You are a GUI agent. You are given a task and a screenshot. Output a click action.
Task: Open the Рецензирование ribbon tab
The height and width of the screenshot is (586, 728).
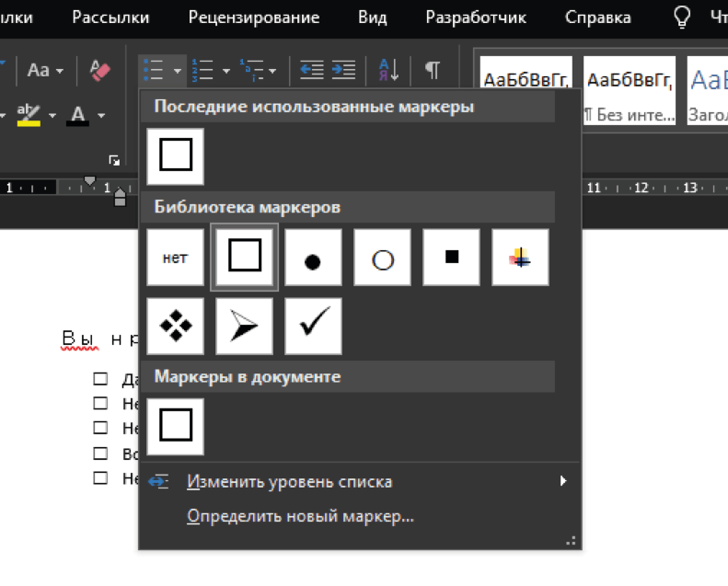click(254, 17)
